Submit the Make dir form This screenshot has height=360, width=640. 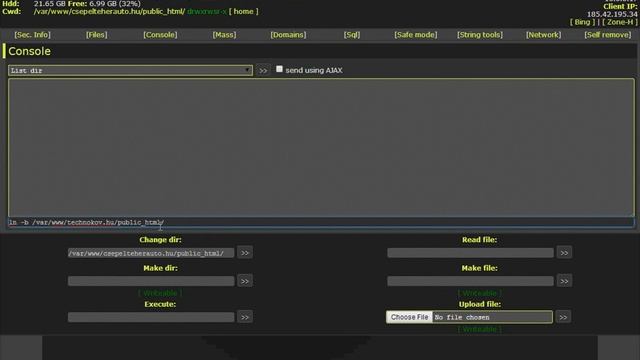[x=244, y=281]
